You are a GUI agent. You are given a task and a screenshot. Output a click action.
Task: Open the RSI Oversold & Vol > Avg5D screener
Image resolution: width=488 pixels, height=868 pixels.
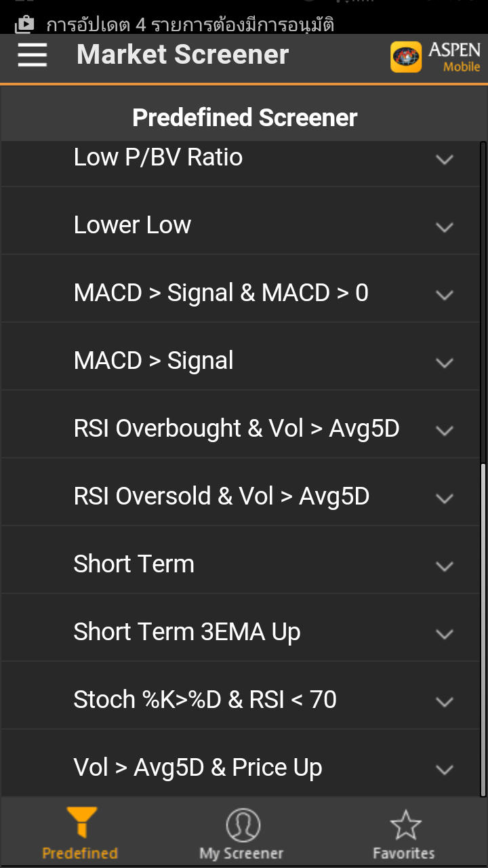[240, 496]
